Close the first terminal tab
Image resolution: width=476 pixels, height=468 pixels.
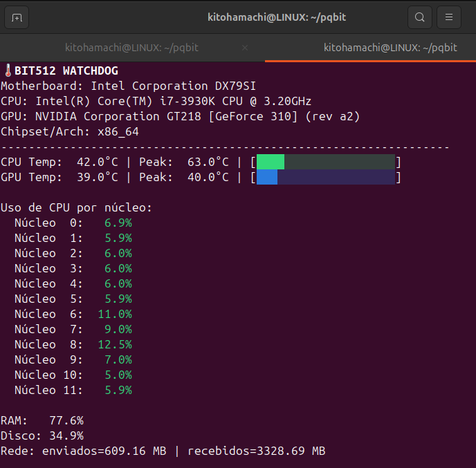coord(245,48)
